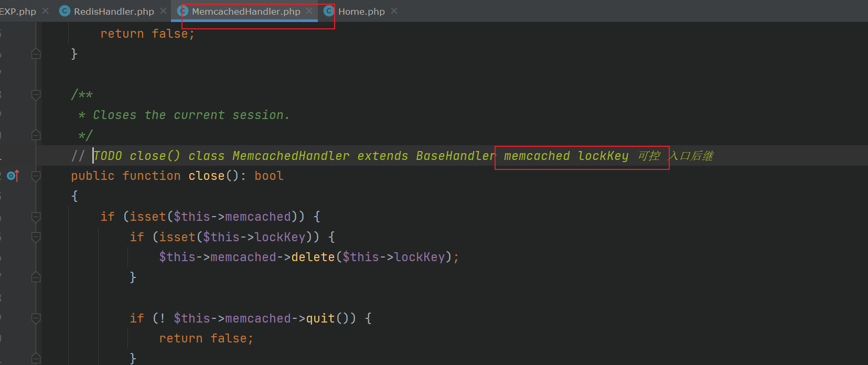Screen dimensions: 868x365
Task: Fold the if isset($this->lockKey) block
Action: (36, 238)
